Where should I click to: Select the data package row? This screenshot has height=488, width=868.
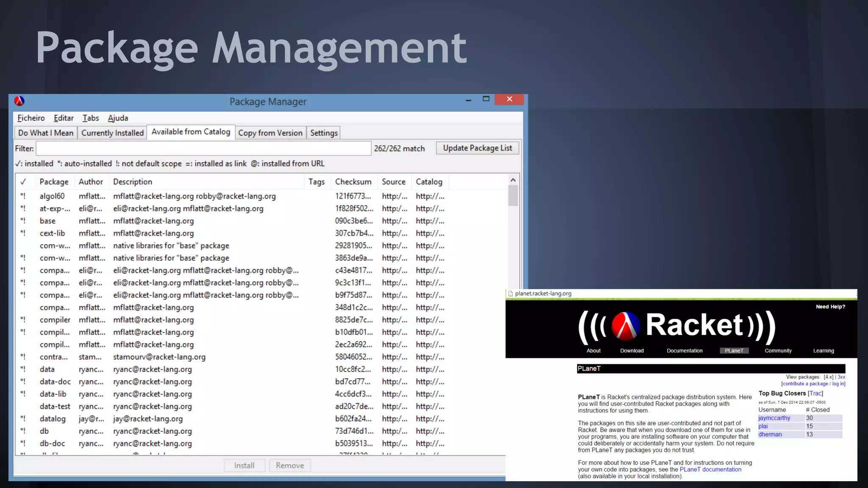click(x=262, y=369)
